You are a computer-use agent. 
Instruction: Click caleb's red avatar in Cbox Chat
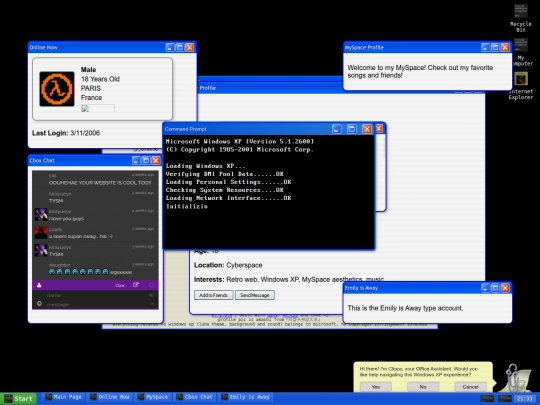coord(41,232)
